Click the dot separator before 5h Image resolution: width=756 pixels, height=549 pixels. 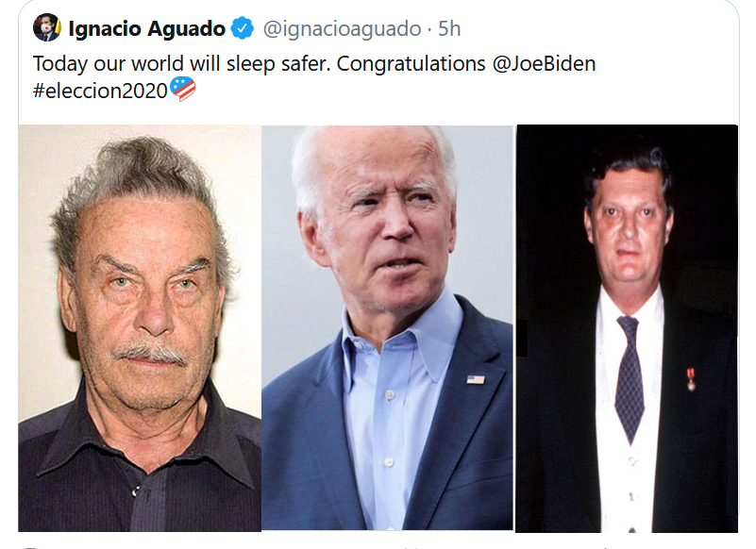429,30
